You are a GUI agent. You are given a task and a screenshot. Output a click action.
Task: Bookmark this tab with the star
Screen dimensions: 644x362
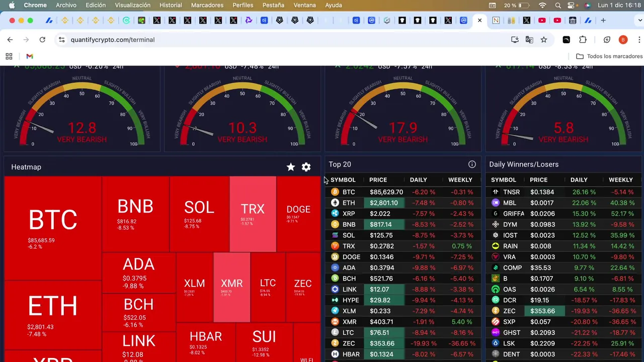pyautogui.click(x=544, y=40)
